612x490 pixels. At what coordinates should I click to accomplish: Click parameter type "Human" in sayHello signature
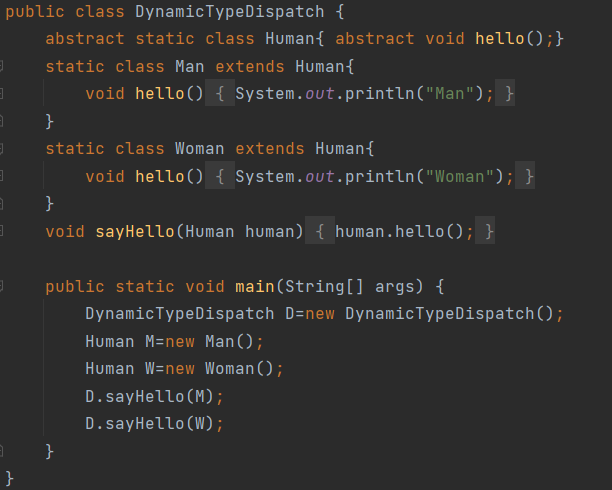[210, 232]
